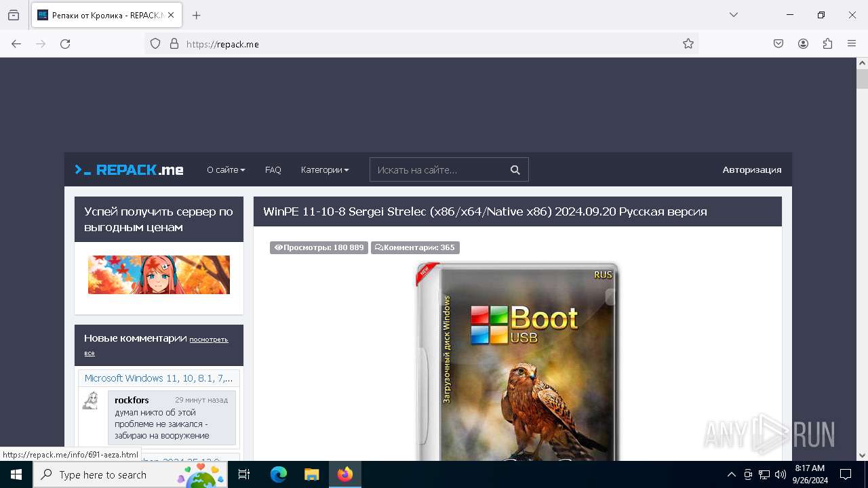
Task: Open Task View on taskbar
Action: tap(244, 474)
